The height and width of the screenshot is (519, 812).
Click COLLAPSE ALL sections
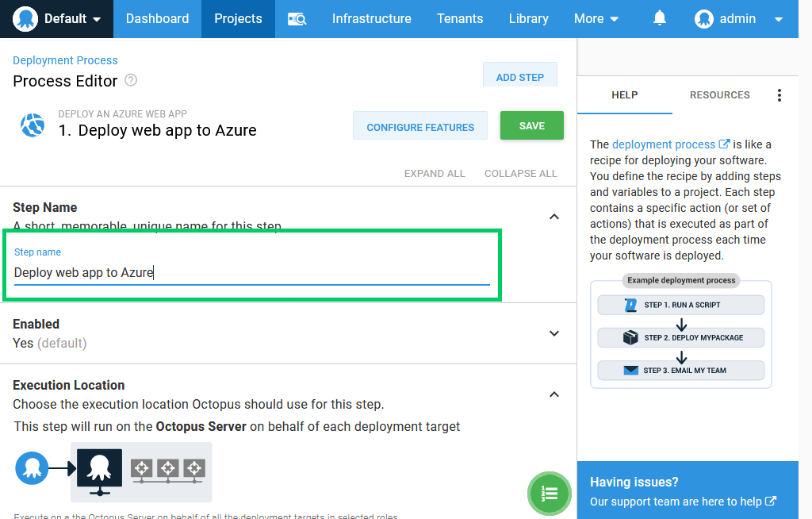point(520,174)
